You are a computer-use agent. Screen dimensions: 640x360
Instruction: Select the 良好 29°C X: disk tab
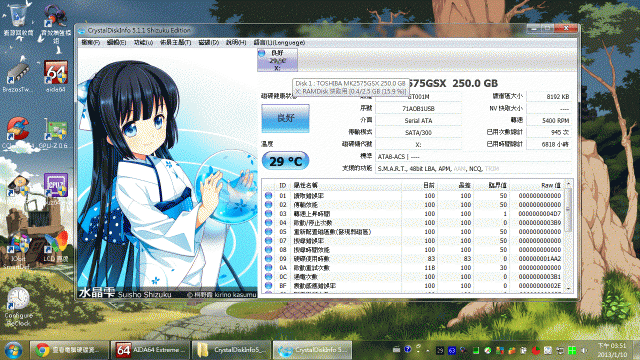[277, 60]
